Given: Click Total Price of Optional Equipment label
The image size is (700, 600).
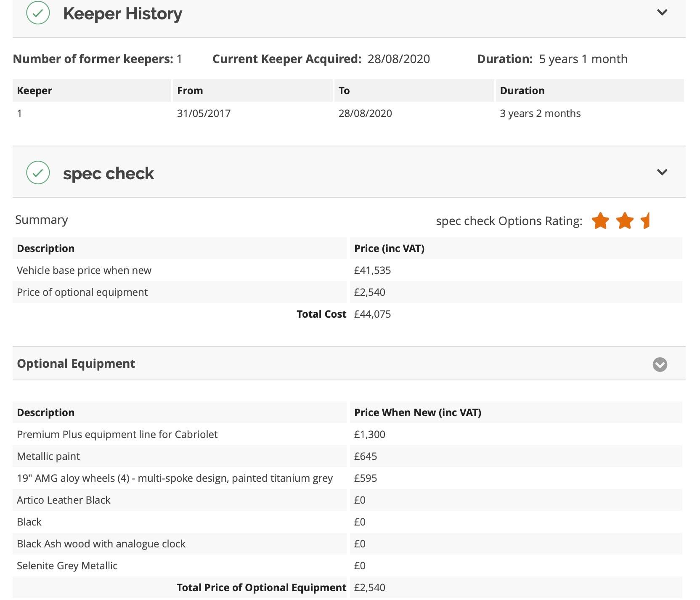Looking at the screenshot, I should pos(261,587).
